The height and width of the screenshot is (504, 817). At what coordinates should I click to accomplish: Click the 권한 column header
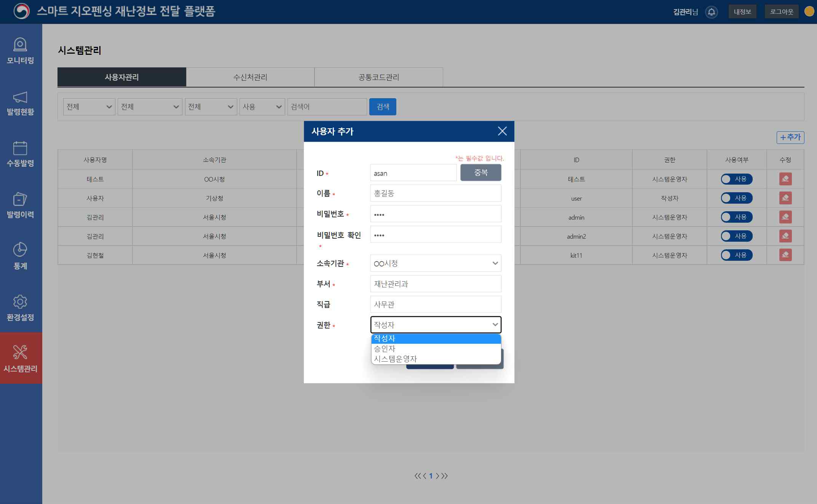pos(669,159)
